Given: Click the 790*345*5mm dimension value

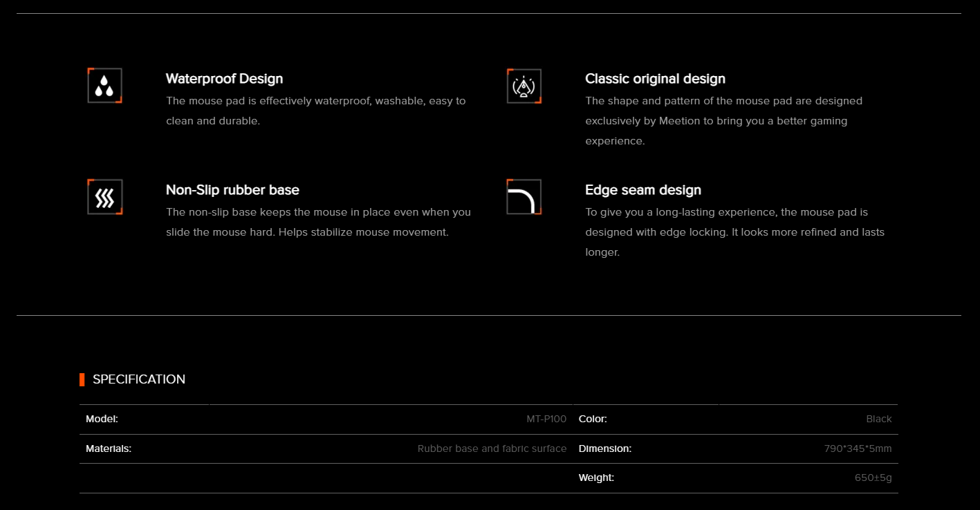Looking at the screenshot, I should tap(858, 448).
